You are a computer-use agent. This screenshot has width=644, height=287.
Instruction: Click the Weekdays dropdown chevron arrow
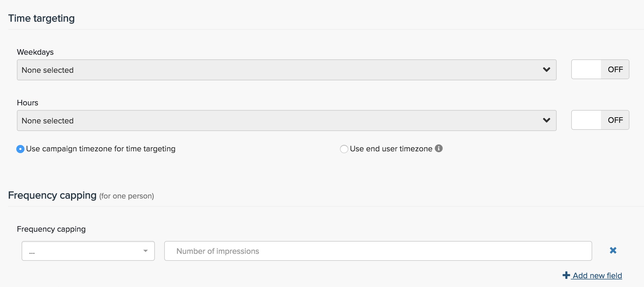546,70
